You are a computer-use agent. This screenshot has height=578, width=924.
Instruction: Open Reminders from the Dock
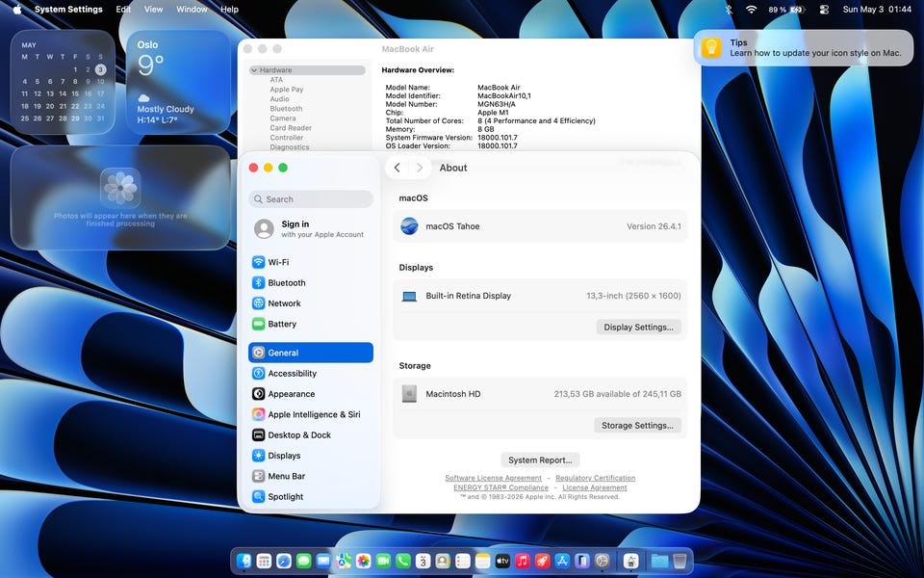point(463,561)
